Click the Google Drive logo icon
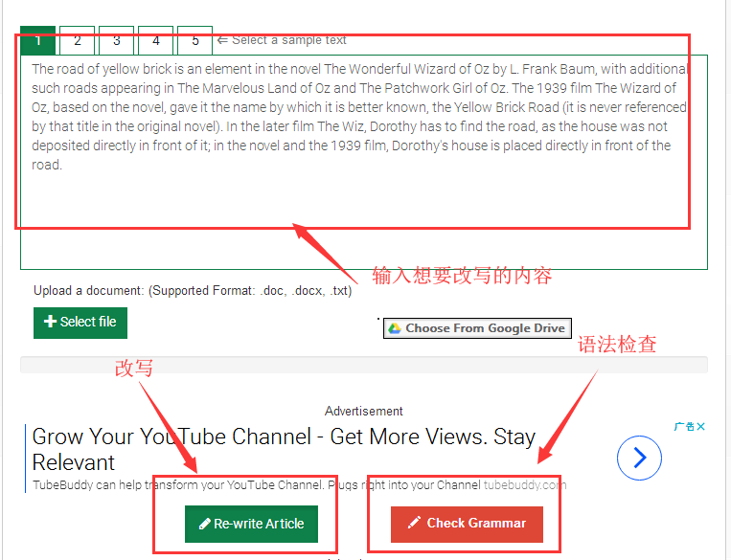Image resolution: width=731 pixels, height=560 pixels. [395, 328]
